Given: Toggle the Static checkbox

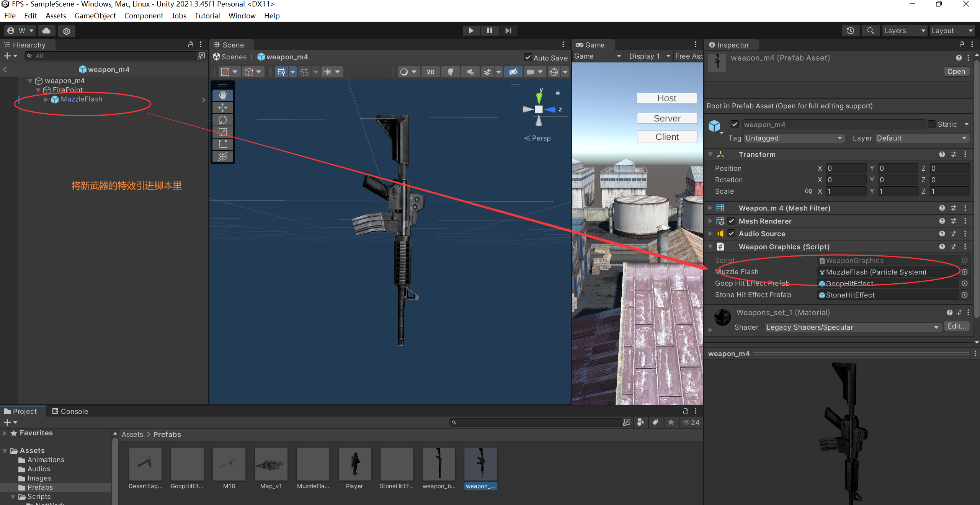Looking at the screenshot, I should (x=931, y=124).
